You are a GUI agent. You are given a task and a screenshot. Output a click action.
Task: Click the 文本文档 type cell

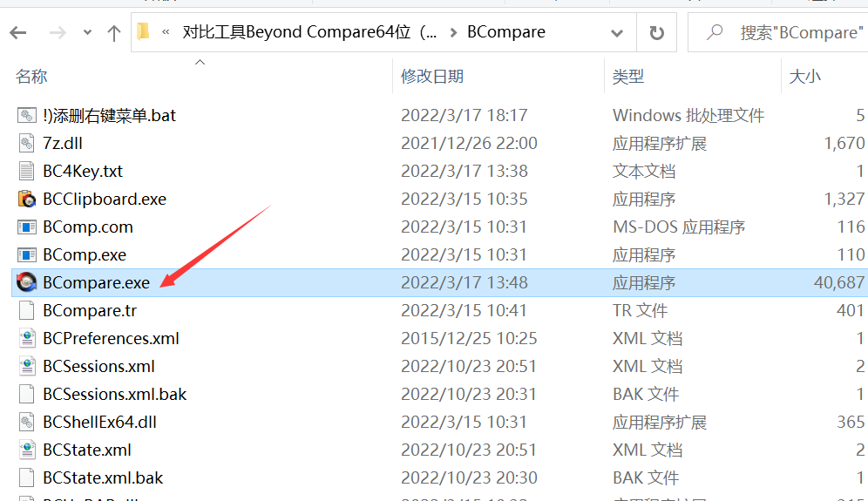(644, 171)
